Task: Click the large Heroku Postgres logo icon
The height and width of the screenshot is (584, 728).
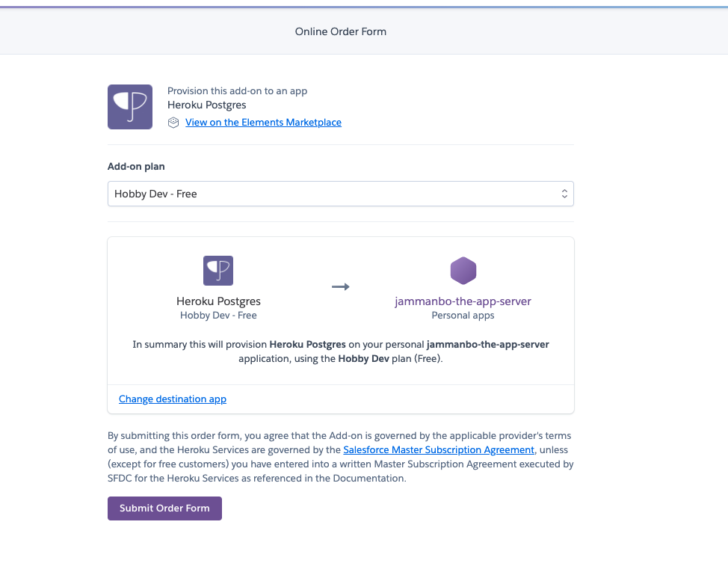Action: pos(130,107)
